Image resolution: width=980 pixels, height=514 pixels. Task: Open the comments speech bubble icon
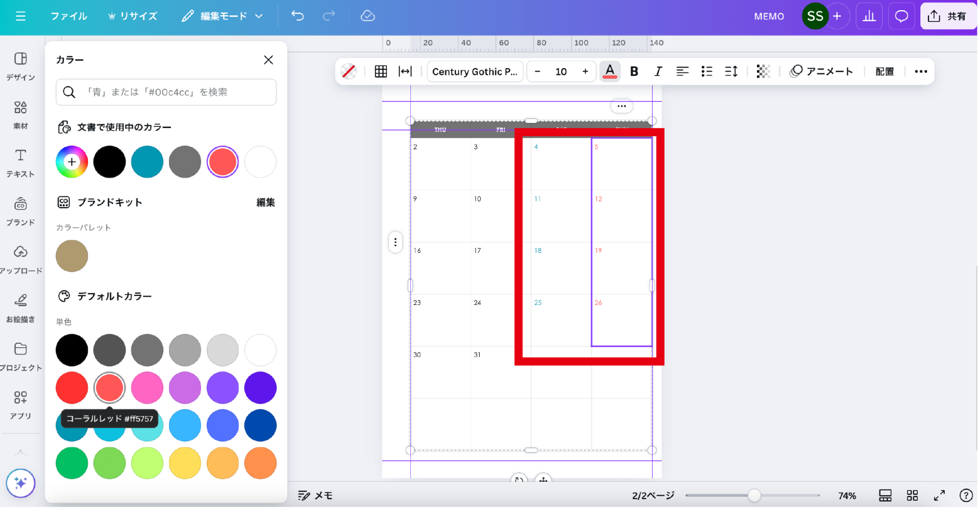coord(901,16)
